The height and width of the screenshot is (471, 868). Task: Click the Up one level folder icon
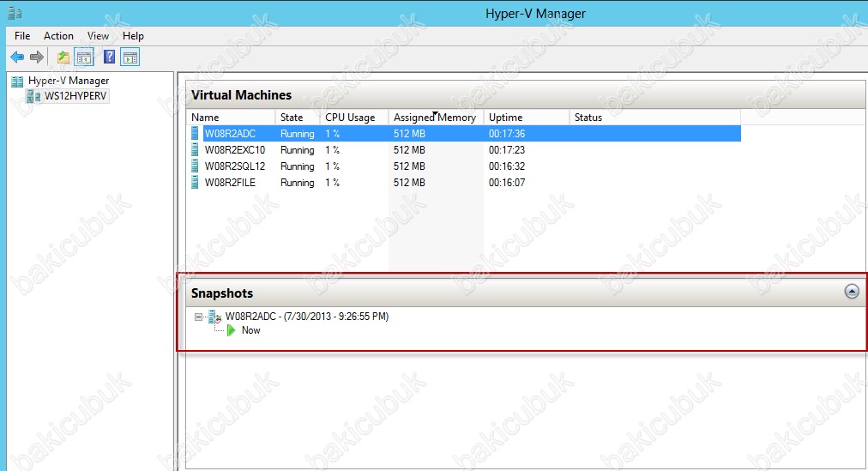(x=63, y=57)
